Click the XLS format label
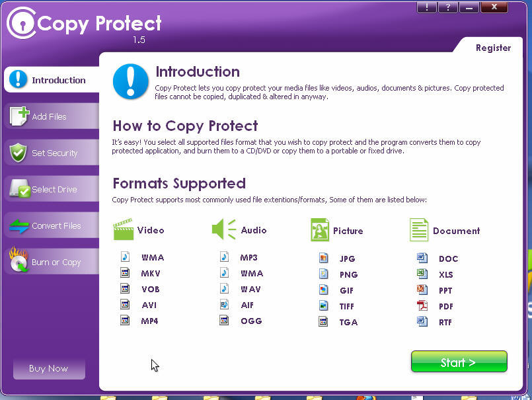 (446, 274)
